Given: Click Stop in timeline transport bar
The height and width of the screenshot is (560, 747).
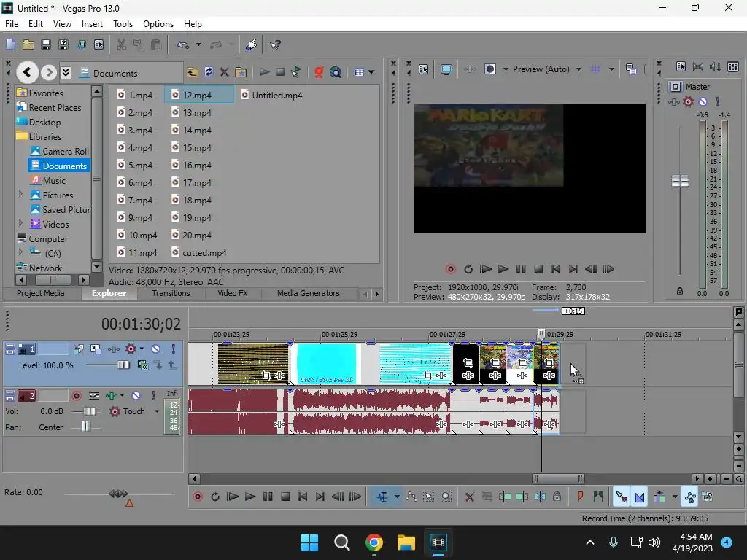Looking at the screenshot, I should point(285,497).
